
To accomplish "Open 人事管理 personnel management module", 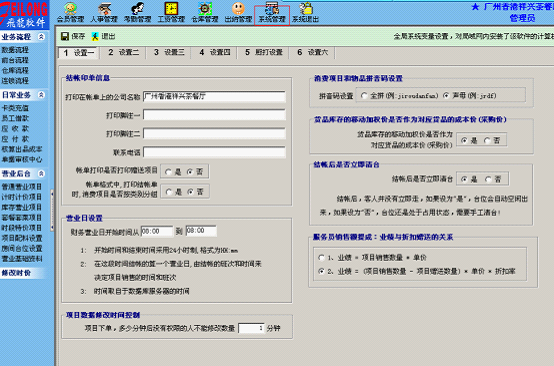I will pyautogui.click(x=104, y=13).
